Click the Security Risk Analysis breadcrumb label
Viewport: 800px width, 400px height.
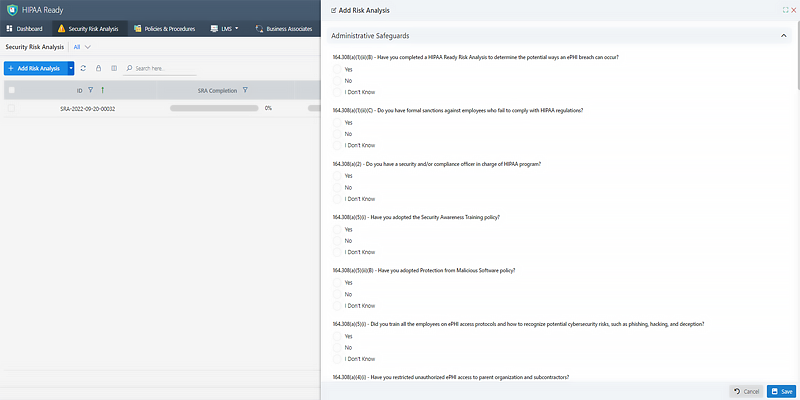point(35,47)
